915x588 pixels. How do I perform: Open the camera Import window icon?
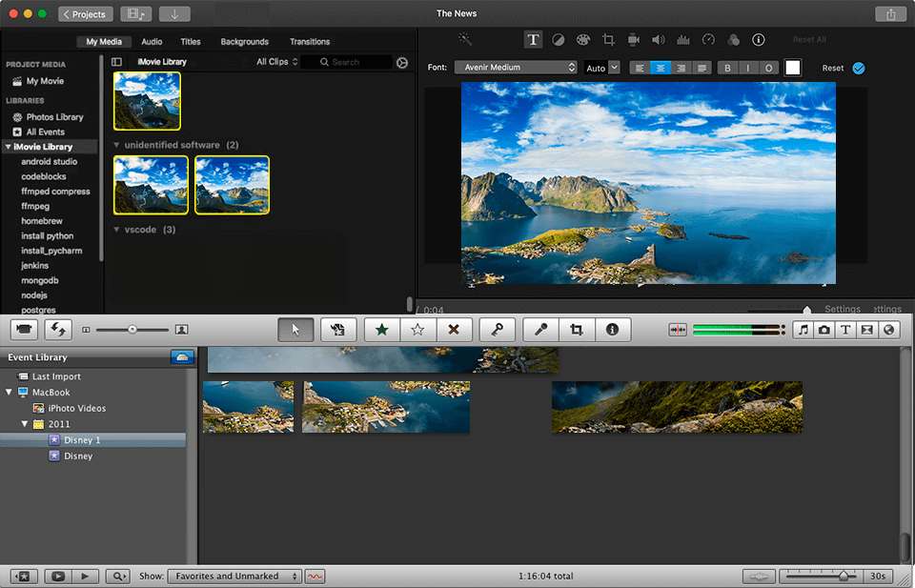coord(24,329)
